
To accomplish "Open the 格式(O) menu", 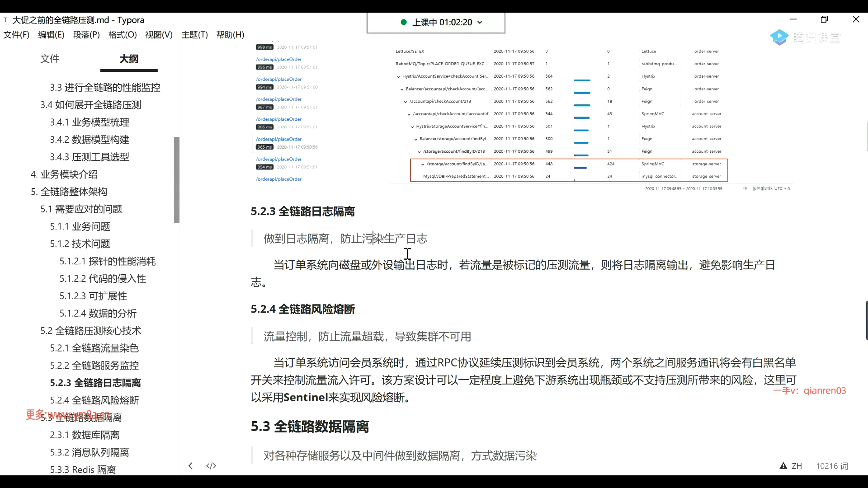I will pyautogui.click(x=123, y=35).
